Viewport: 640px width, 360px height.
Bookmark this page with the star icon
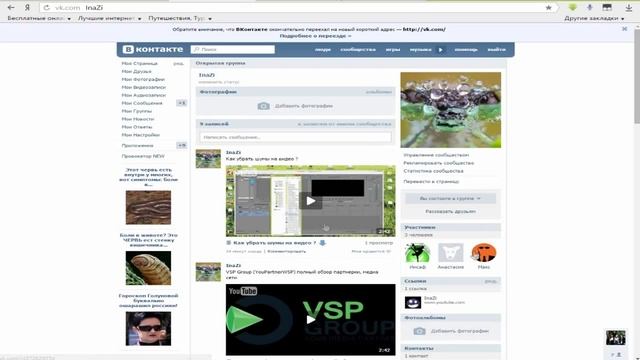point(549,7)
